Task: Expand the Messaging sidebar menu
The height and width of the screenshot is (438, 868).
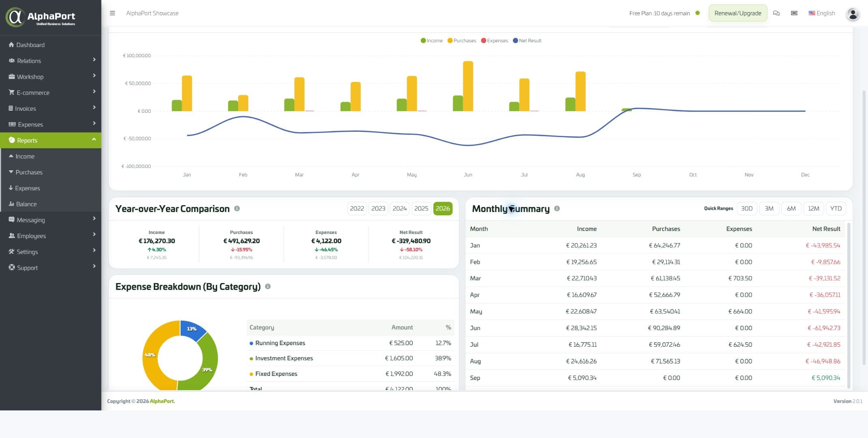Action: click(x=50, y=220)
